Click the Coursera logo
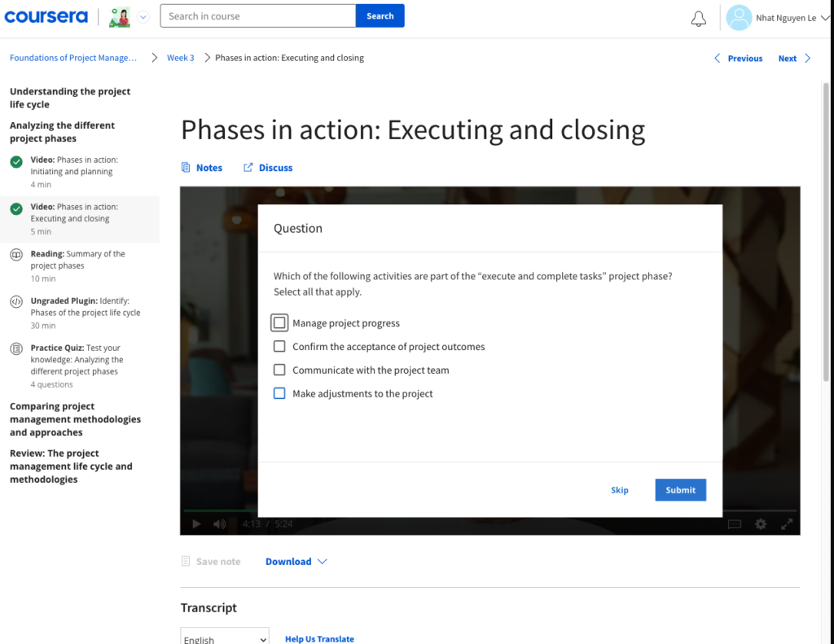The image size is (834, 644). (46, 17)
